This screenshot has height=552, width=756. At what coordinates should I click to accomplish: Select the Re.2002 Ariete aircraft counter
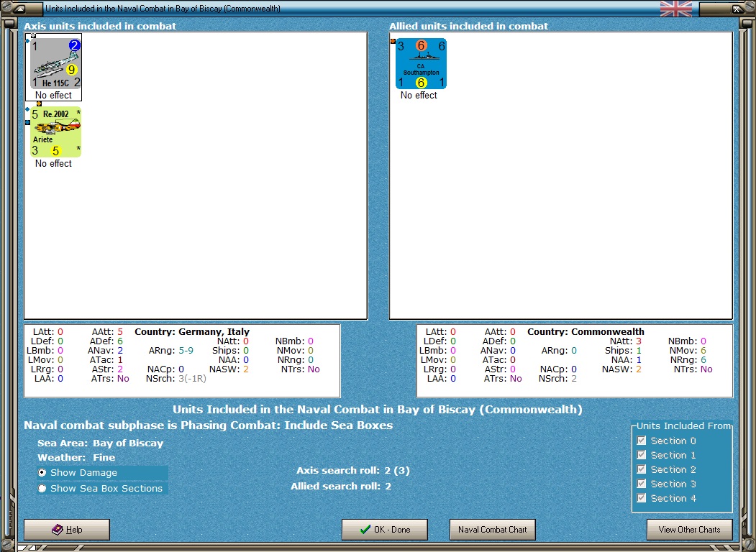(x=56, y=132)
